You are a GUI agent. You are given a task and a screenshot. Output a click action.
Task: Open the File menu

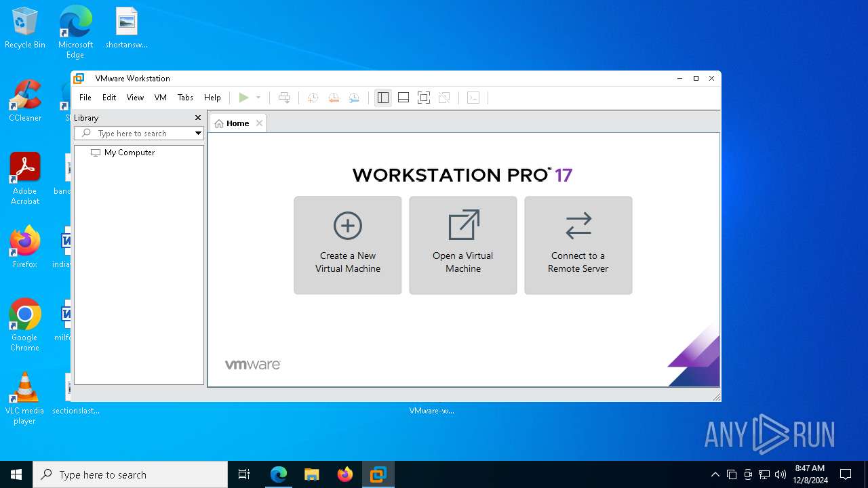[85, 98]
